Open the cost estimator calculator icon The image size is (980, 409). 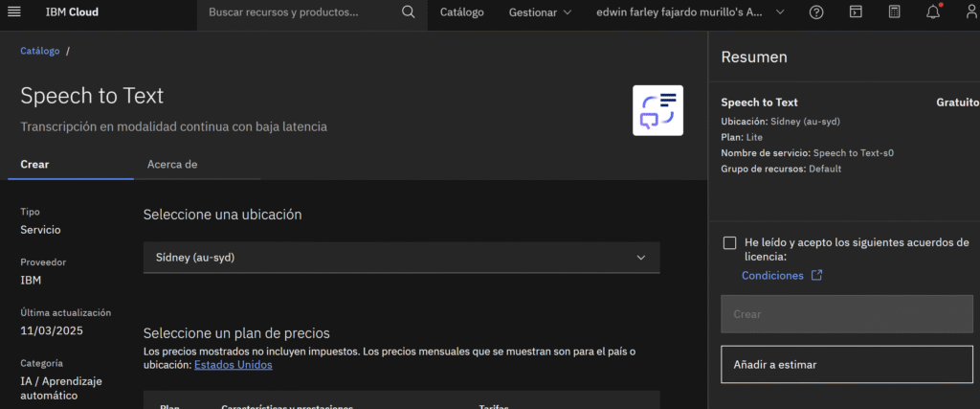[894, 12]
